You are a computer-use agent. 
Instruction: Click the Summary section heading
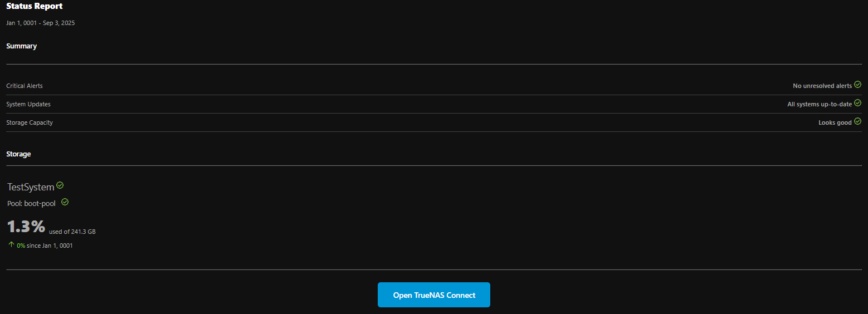(x=21, y=46)
